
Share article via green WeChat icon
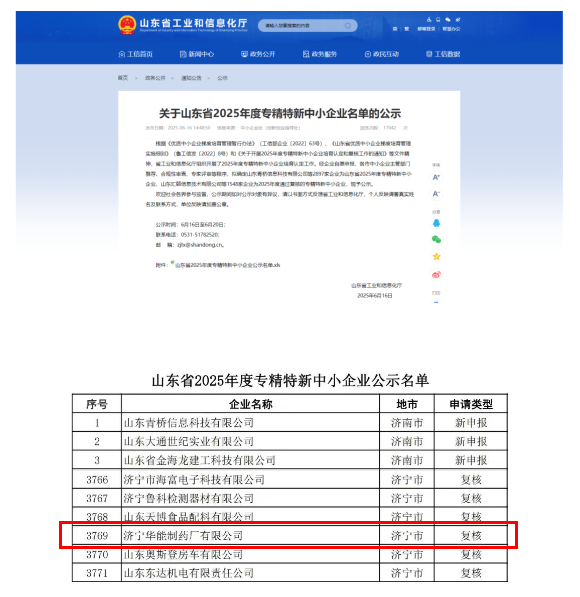436,239
